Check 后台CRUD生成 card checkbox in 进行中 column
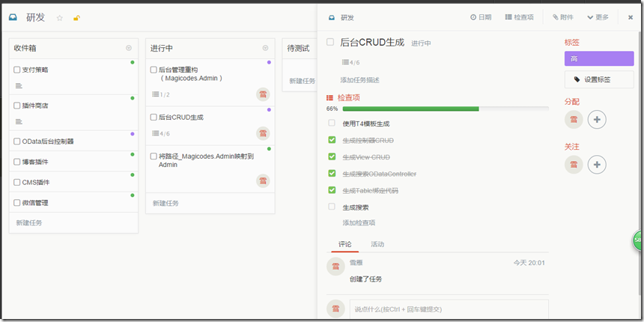Screen dimensions: 644x322 154,117
